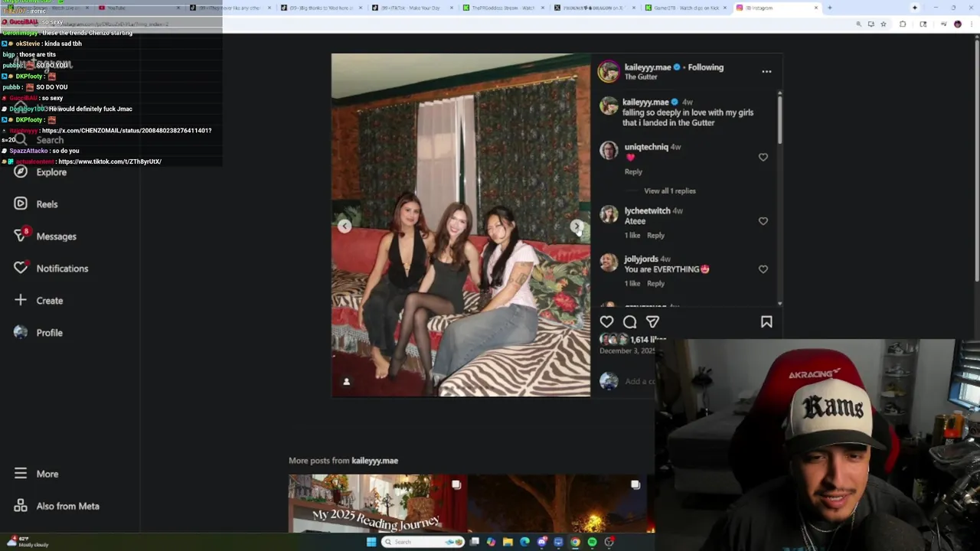Like the post with heart icon
Screen dimensions: 980x551
[606, 322]
